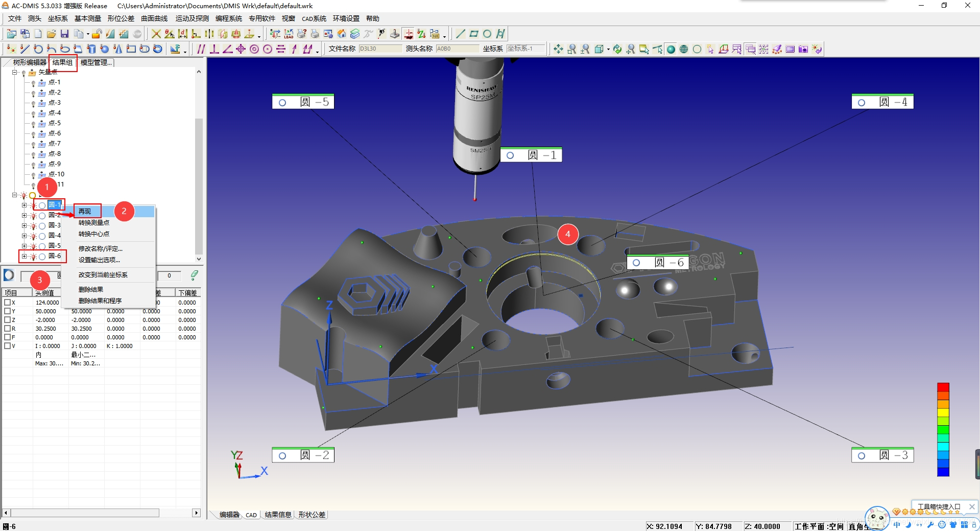
Task: Save the workspace with the floppy icon
Action: (x=64, y=34)
